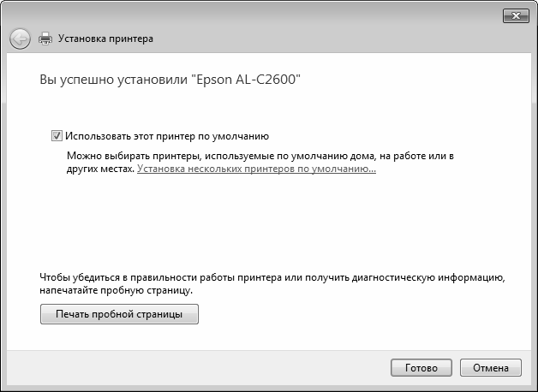This screenshot has height=392, width=538.
Task: Click the "Установка принтера" title text
Action: pos(106,39)
